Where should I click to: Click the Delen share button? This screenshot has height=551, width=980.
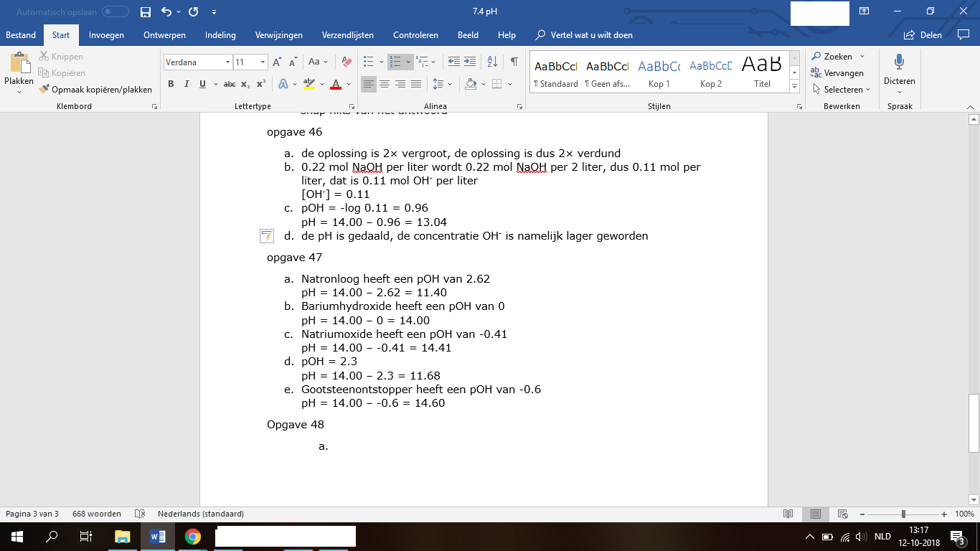click(x=923, y=35)
